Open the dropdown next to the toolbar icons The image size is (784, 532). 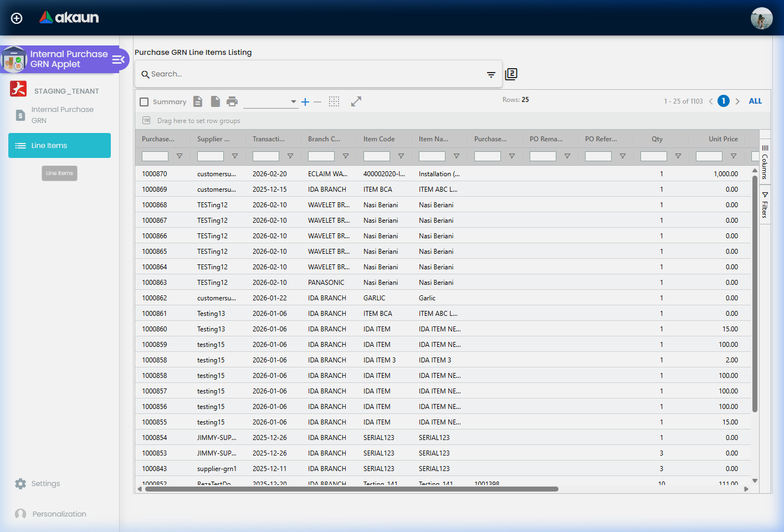point(293,101)
